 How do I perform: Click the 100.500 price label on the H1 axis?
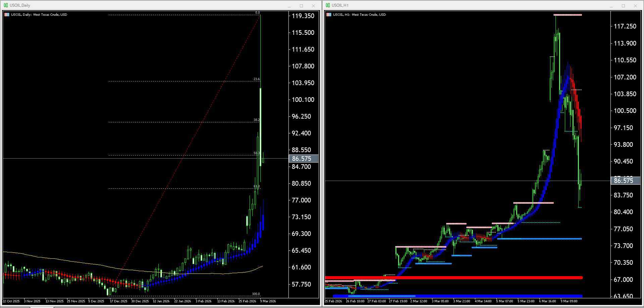pyautogui.click(x=625, y=111)
